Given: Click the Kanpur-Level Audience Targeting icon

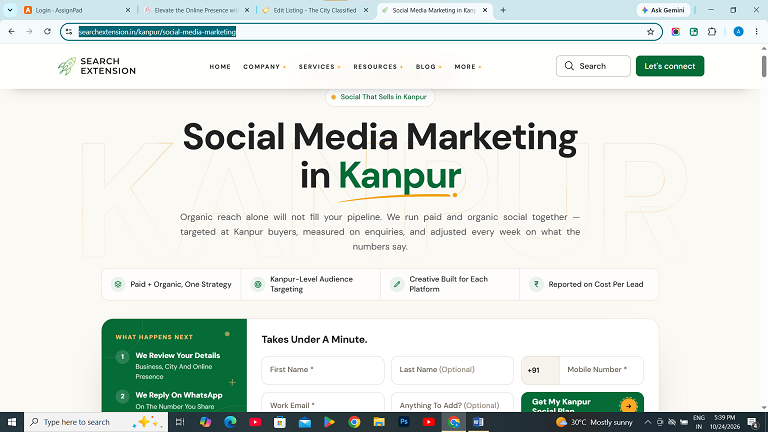Looking at the screenshot, I should point(258,284).
